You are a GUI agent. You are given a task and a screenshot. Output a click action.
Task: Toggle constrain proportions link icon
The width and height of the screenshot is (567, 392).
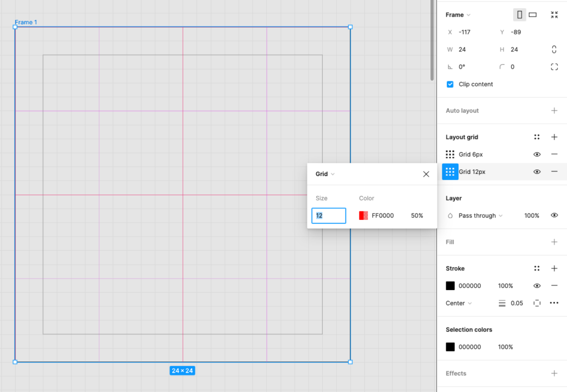click(x=554, y=49)
